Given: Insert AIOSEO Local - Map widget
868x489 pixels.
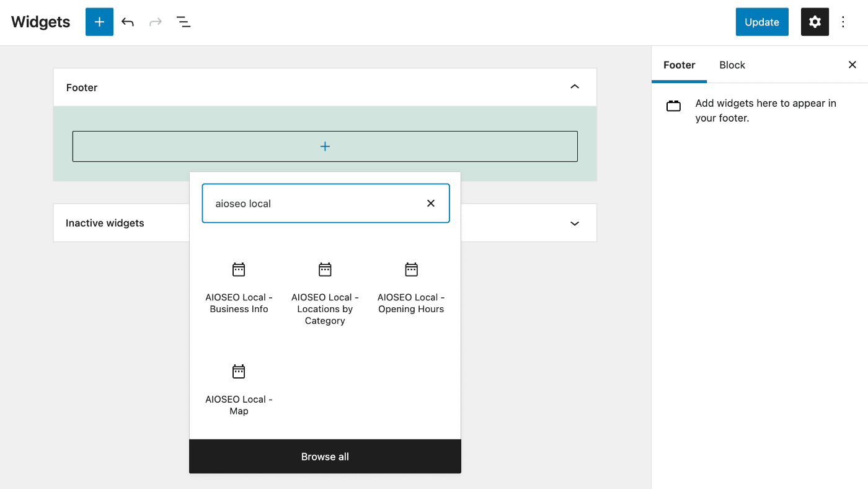Looking at the screenshot, I should (239, 390).
